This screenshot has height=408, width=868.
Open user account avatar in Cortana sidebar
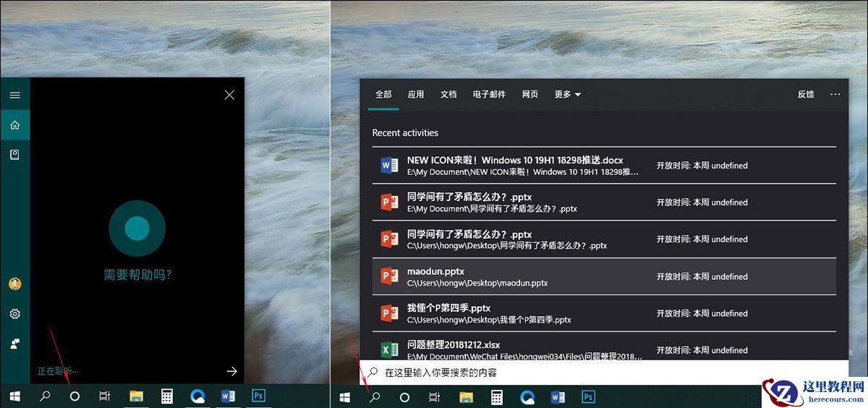coord(14,284)
